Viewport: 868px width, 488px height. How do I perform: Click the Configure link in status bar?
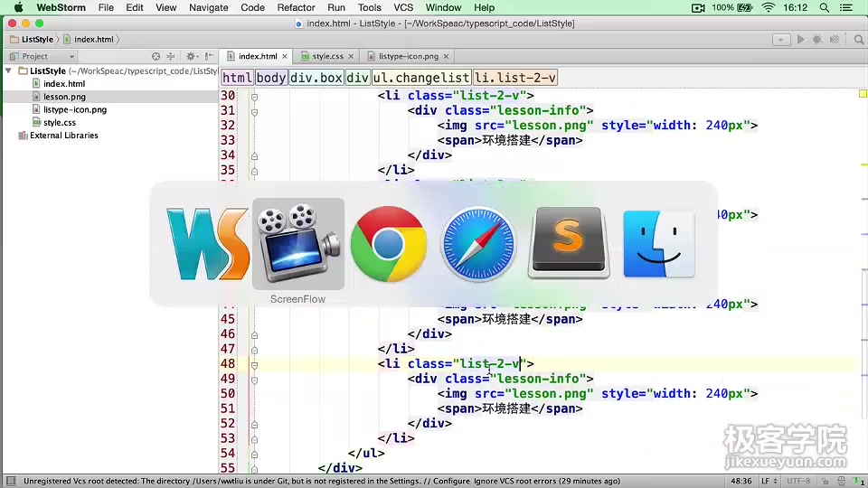tap(451, 482)
